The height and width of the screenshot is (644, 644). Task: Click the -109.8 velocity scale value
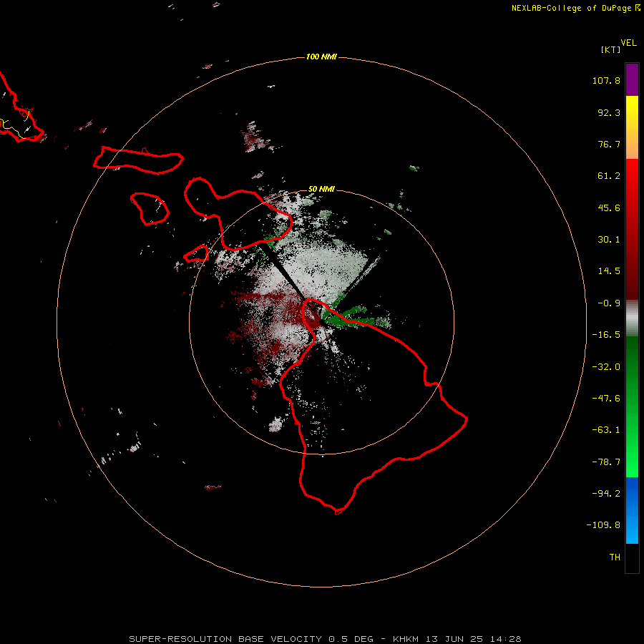click(603, 525)
